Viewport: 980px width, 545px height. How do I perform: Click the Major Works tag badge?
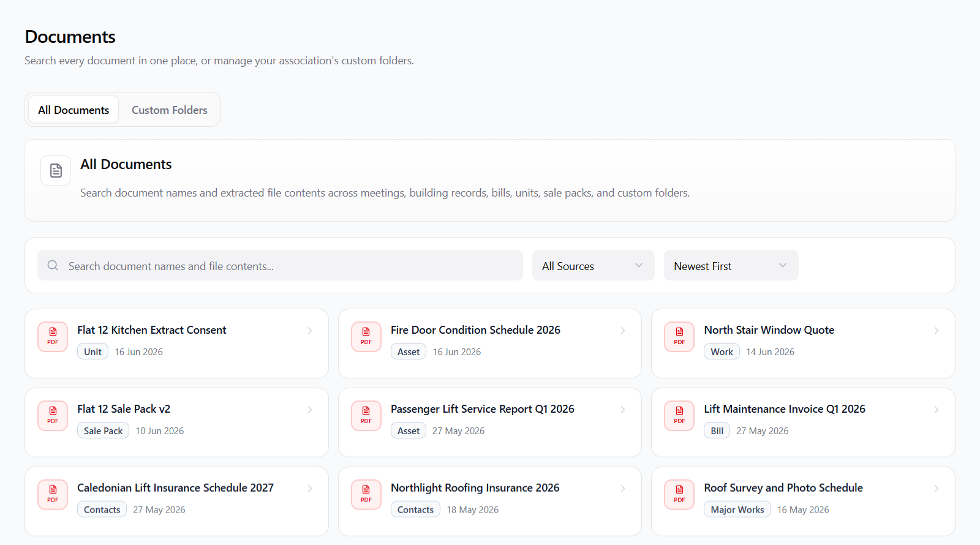(x=737, y=509)
